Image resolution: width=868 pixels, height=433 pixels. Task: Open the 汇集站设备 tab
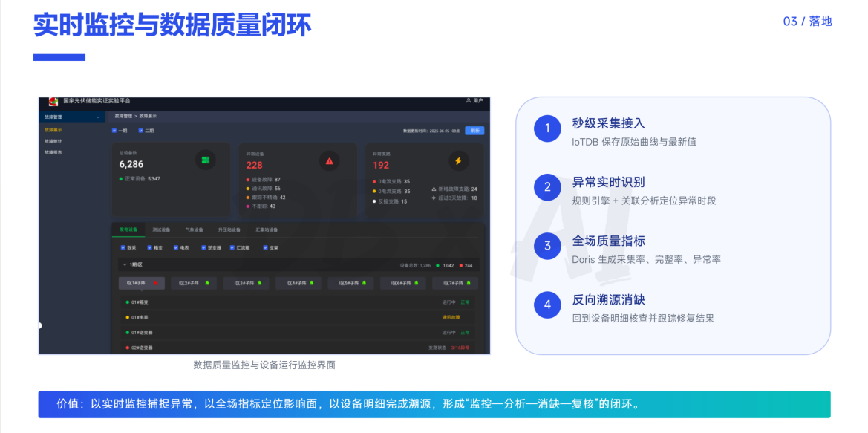click(x=267, y=229)
